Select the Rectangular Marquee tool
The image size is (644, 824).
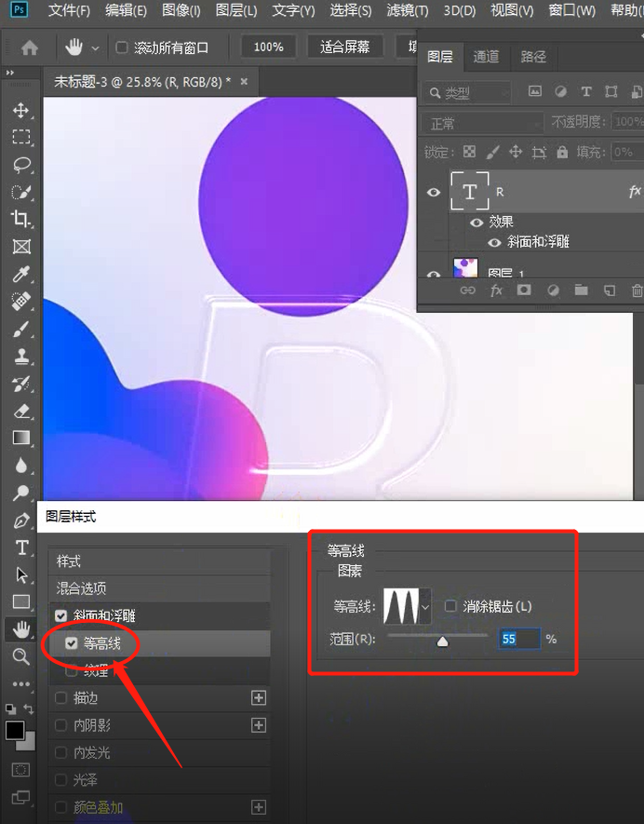[21, 137]
